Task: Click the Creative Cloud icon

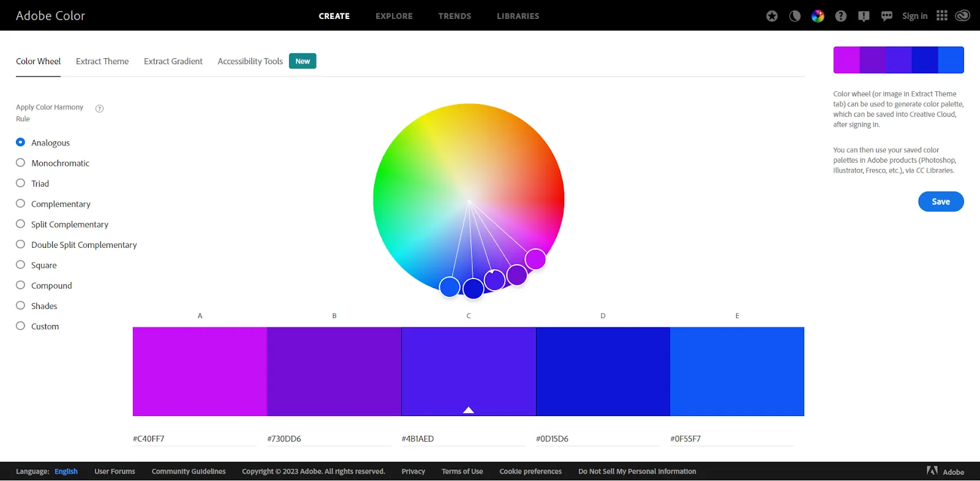Action: coord(963,15)
